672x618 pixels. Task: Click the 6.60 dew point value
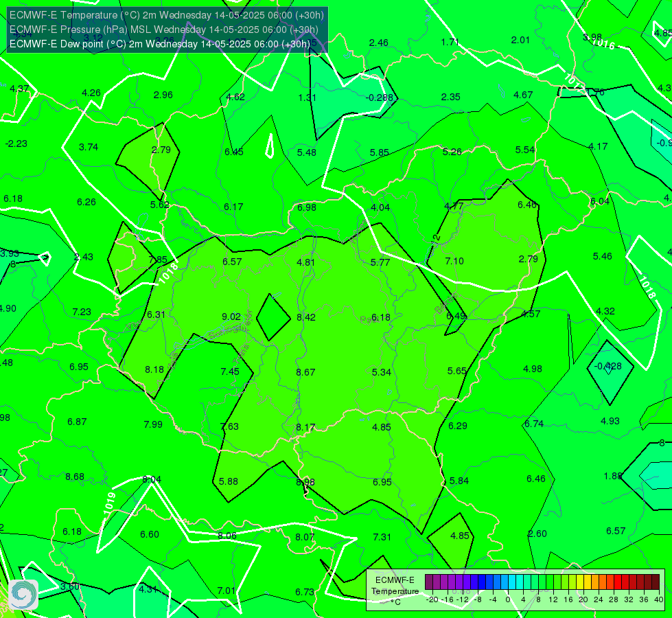(150, 534)
